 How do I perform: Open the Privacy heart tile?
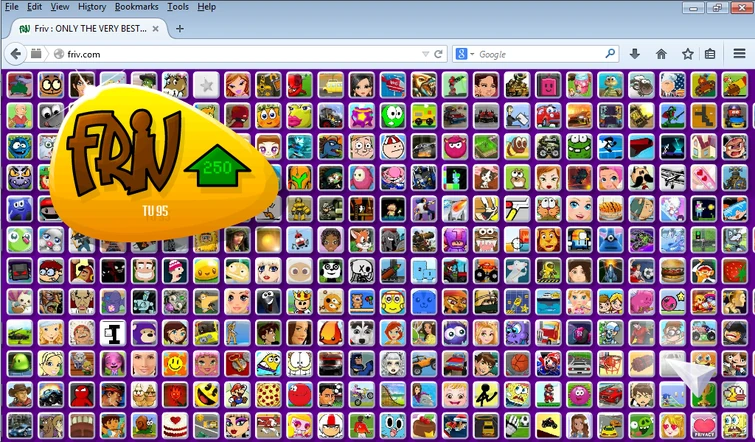703,426
